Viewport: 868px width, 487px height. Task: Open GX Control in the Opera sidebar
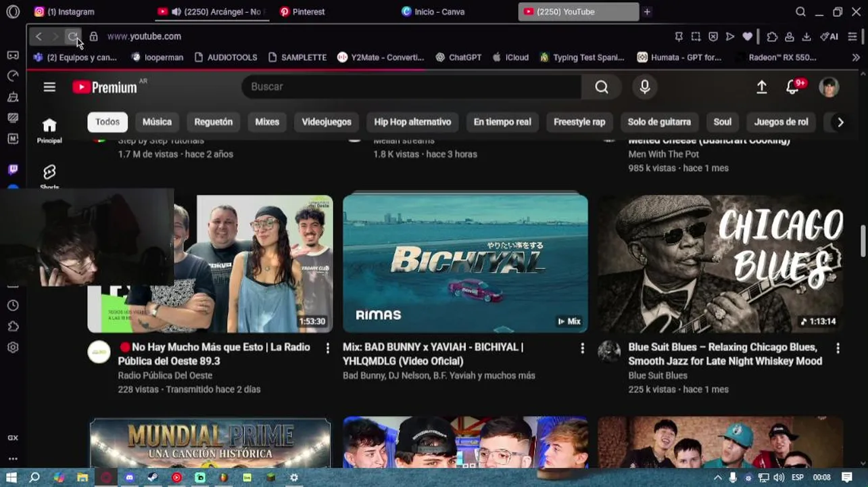pos(13,438)
